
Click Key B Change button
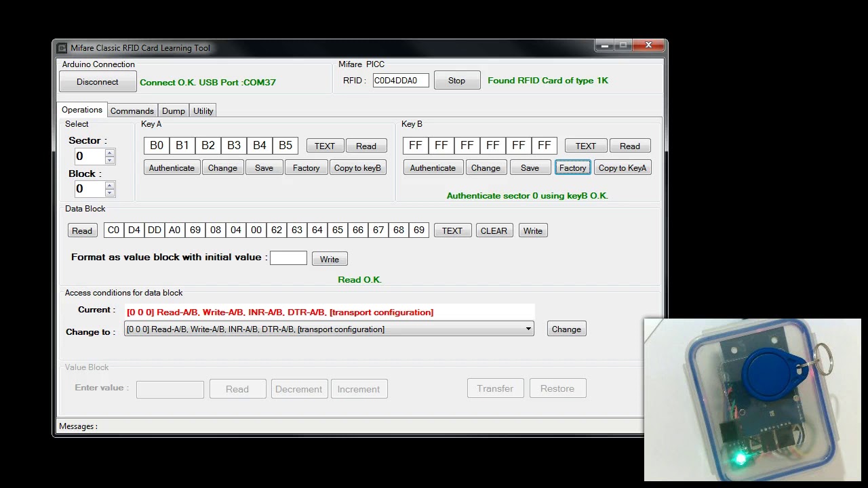tap(486, 168)
